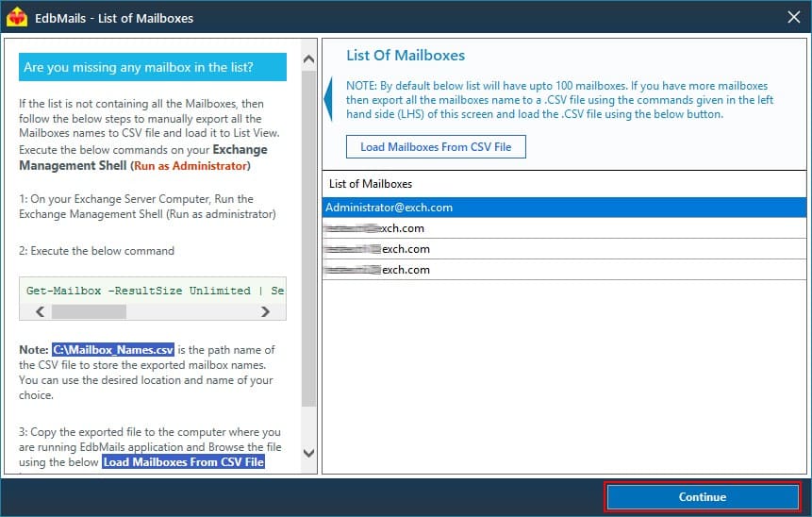
Task: Click the help panel scroll-up arrow
Action: [308, 58]
